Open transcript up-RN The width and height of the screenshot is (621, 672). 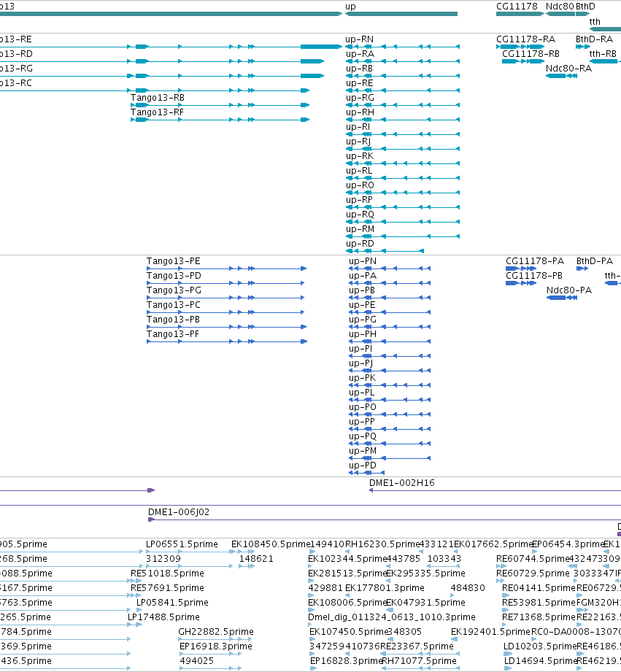coord(360,39)
